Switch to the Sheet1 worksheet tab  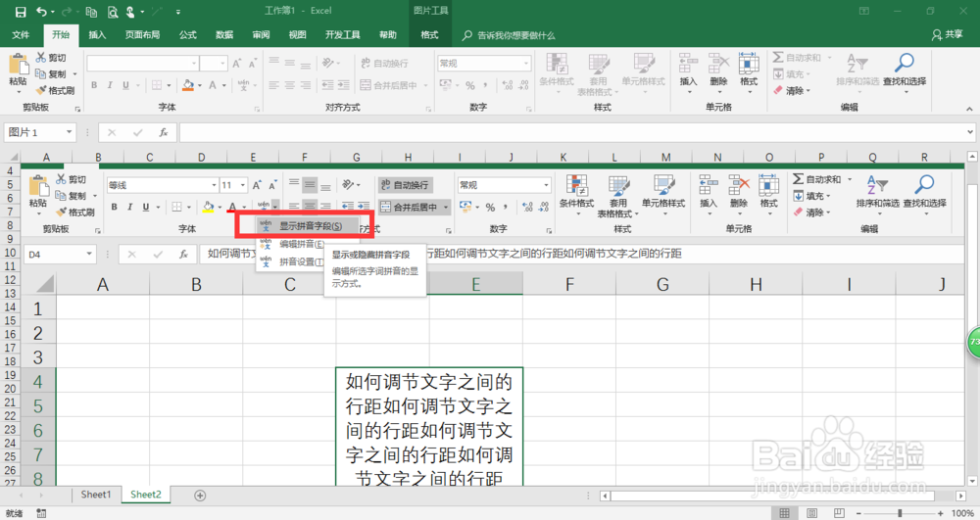pyautogui.click(x=96, y=495)
